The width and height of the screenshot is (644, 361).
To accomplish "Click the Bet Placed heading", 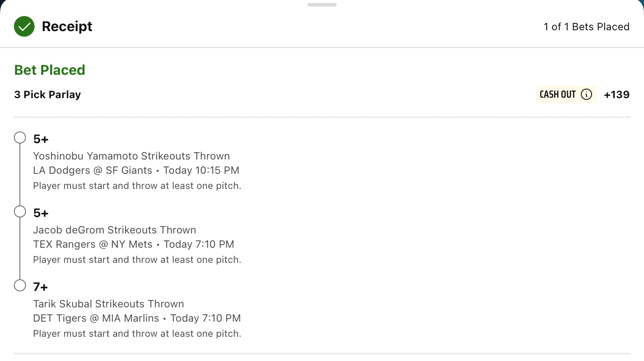I will tap(50, 70).
